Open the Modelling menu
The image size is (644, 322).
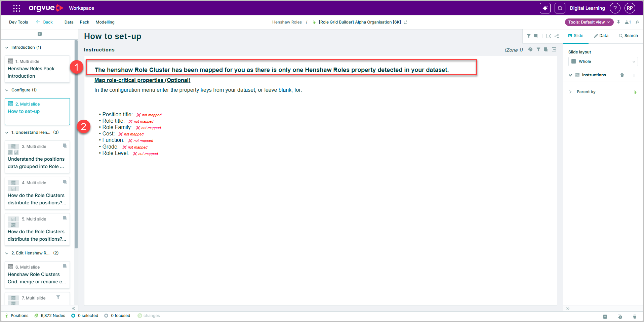coord(105,22)
